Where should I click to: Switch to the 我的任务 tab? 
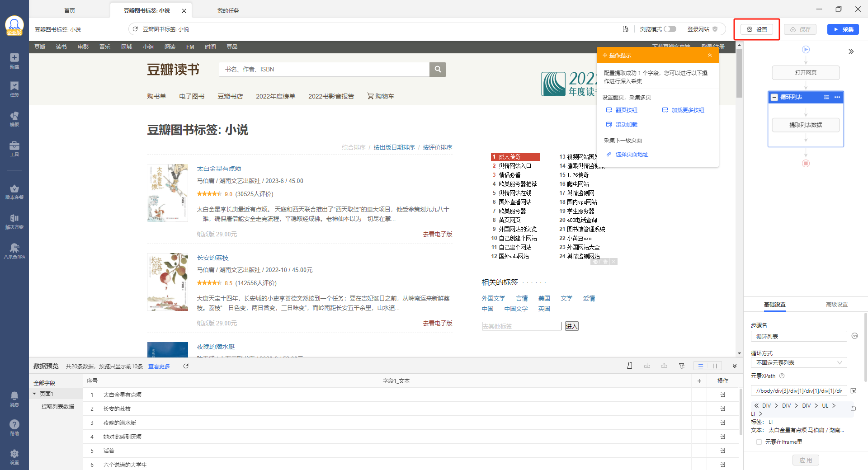pos(228,10)
